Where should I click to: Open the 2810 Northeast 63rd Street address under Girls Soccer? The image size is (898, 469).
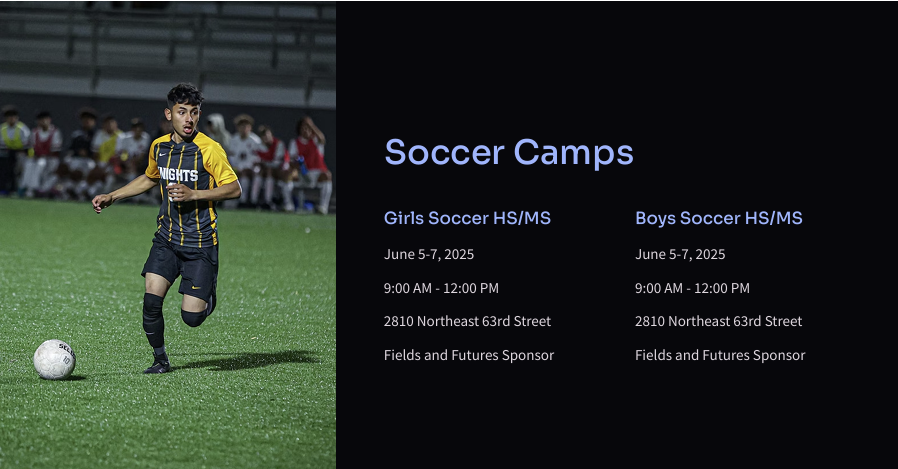(x=467, y=321)
